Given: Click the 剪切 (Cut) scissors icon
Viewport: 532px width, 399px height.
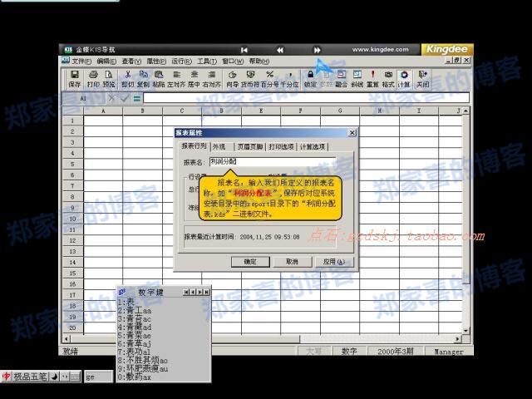Looking at the screenshot, I should [127, 79].
